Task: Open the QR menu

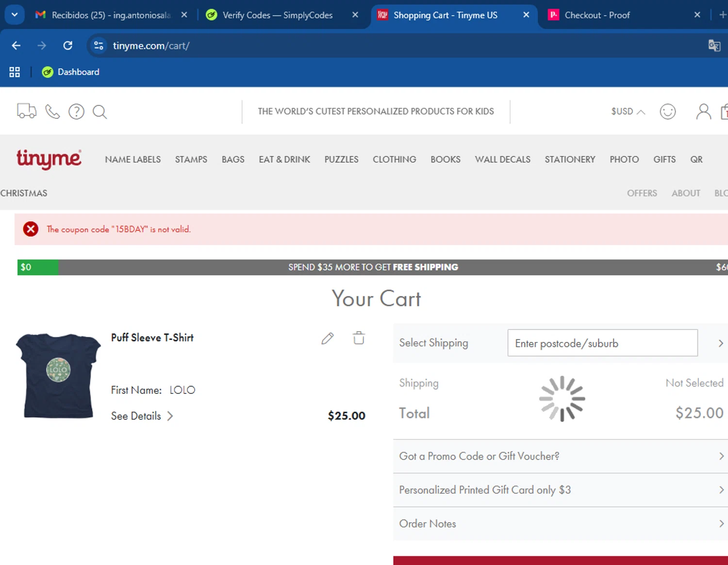Action: point(696,160)
